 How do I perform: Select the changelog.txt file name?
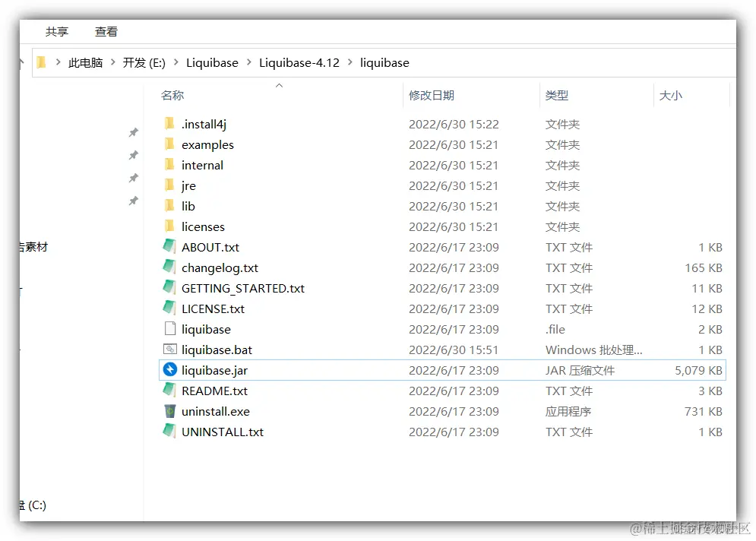point(220,268)
